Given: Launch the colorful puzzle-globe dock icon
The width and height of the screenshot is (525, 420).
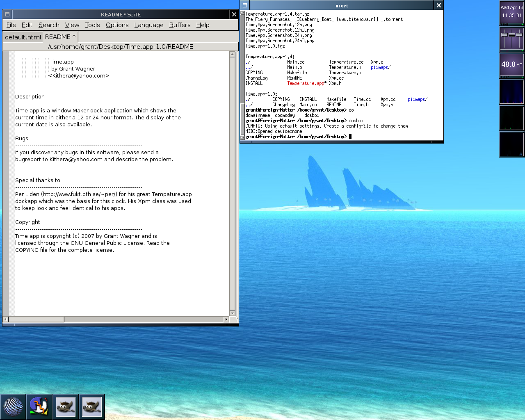Looking at the screenshot, I should pos(39,407).
